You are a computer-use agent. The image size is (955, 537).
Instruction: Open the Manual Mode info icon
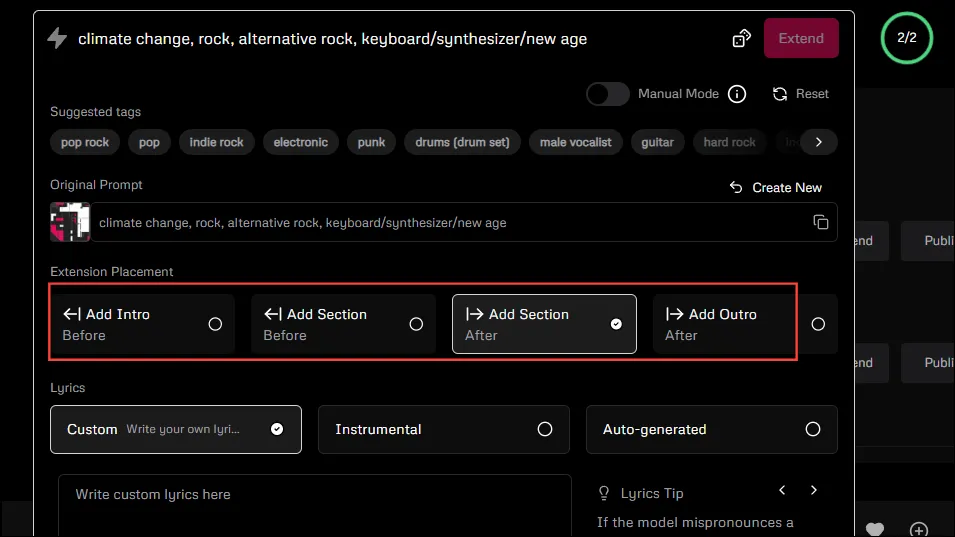[737, 94]
